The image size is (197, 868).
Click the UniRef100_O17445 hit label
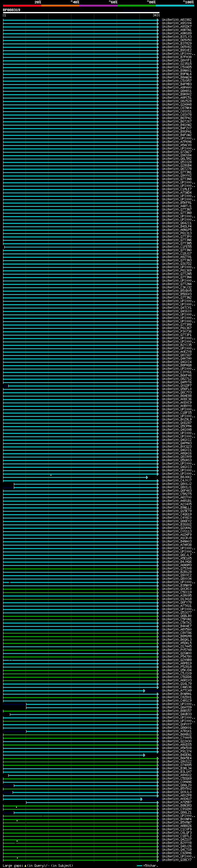point(176,646)
